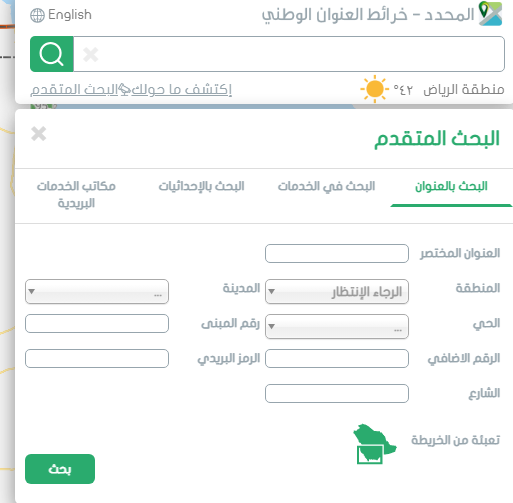
Task: Click the national address logo icon
Action: [490, 14]
